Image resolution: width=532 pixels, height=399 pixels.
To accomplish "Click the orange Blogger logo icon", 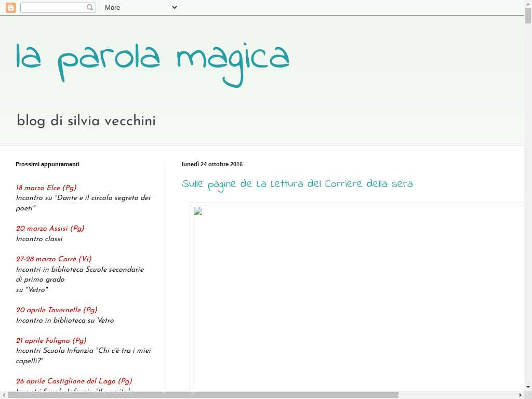I will (11, 8).
